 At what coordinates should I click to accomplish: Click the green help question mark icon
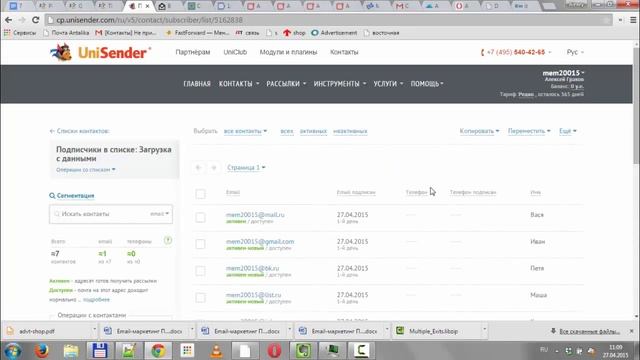168,240
